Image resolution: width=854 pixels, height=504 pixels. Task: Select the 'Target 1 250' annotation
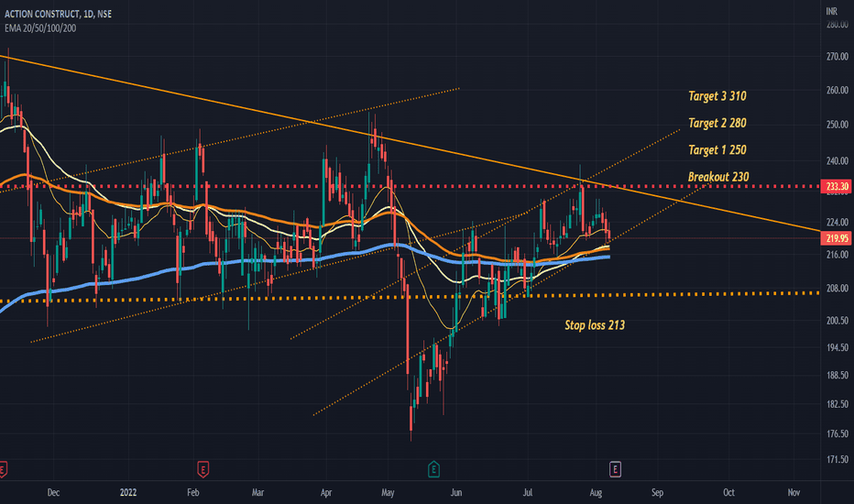coord(717,150)
